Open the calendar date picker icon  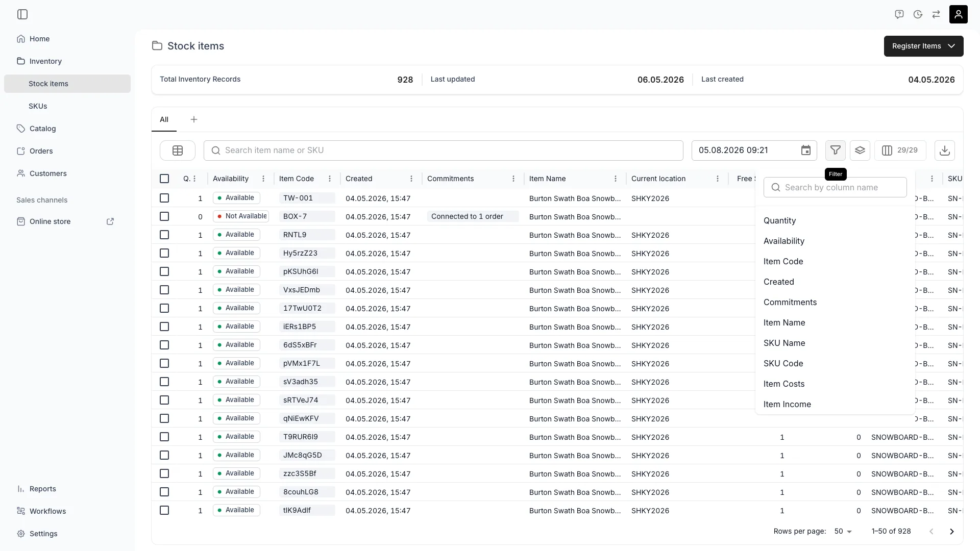(x=805, y=151)
